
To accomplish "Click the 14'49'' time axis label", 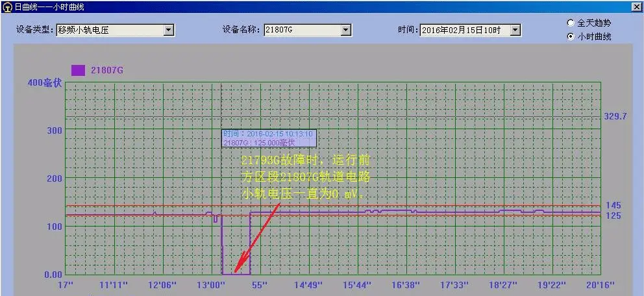I will [x=308, y=285].
